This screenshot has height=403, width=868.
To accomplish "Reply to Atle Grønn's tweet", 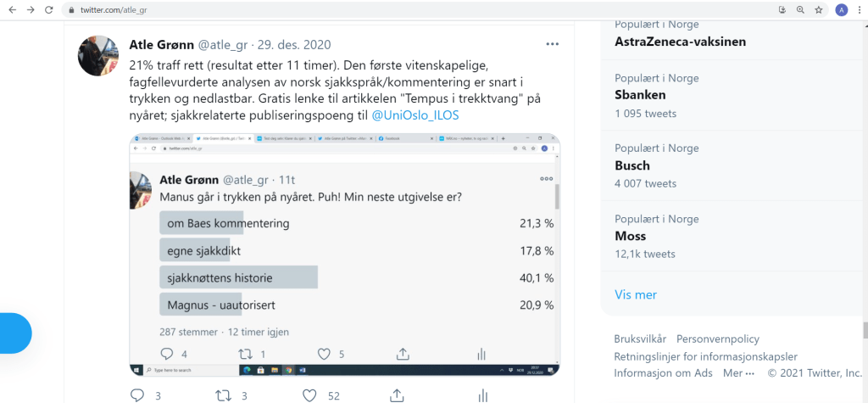I will tap(137, 395).
